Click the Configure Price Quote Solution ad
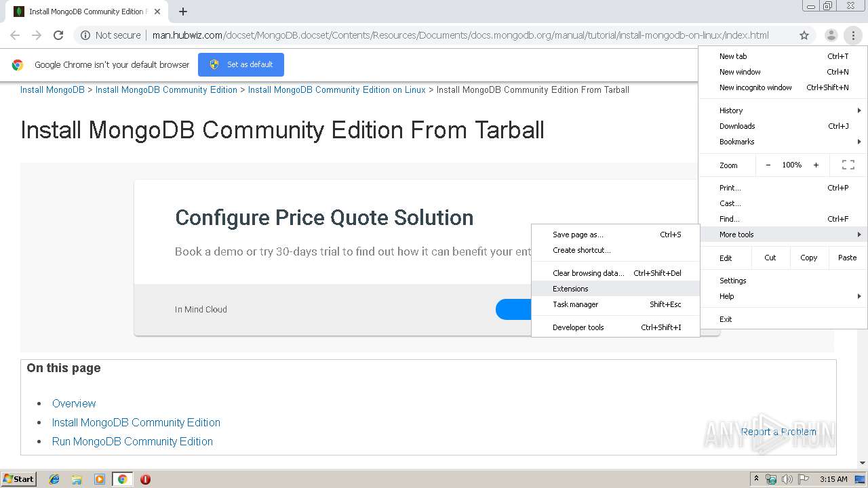This screenshot has height=488, width=868. [x=324, y=218]
